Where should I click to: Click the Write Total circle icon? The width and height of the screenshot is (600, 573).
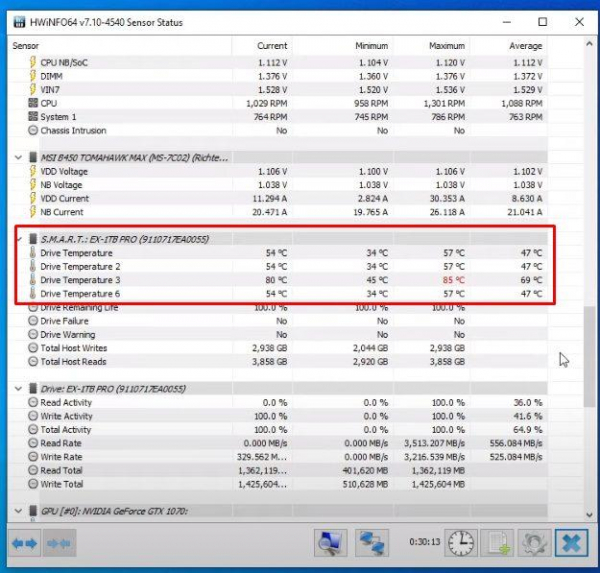point(33,484)
